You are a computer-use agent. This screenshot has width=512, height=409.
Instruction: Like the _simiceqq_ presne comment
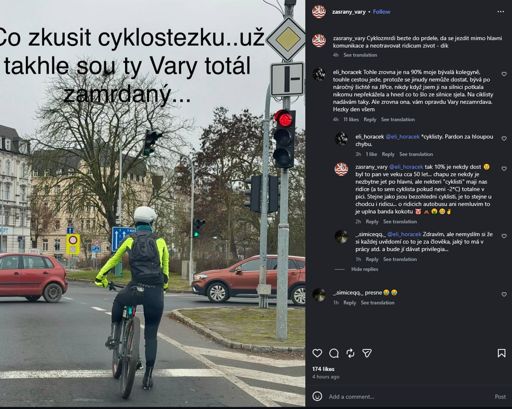(504, 294)
